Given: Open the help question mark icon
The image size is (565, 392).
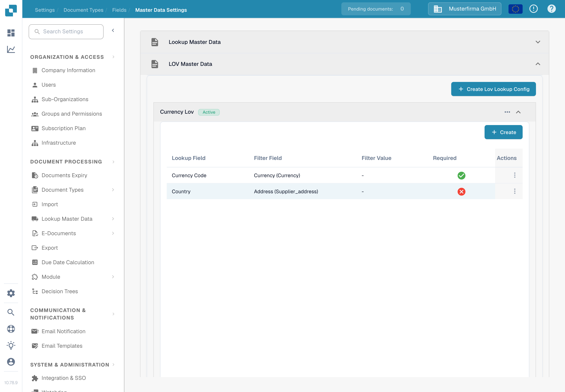Looking at the screenshot, I should (551, 9).
